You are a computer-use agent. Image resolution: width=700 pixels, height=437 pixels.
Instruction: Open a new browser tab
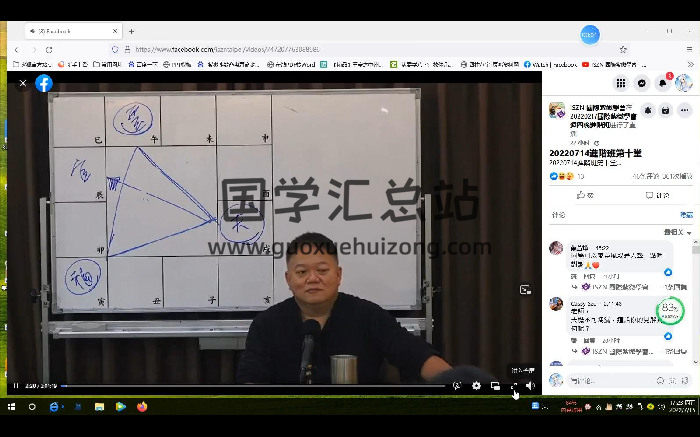[131, 31]
